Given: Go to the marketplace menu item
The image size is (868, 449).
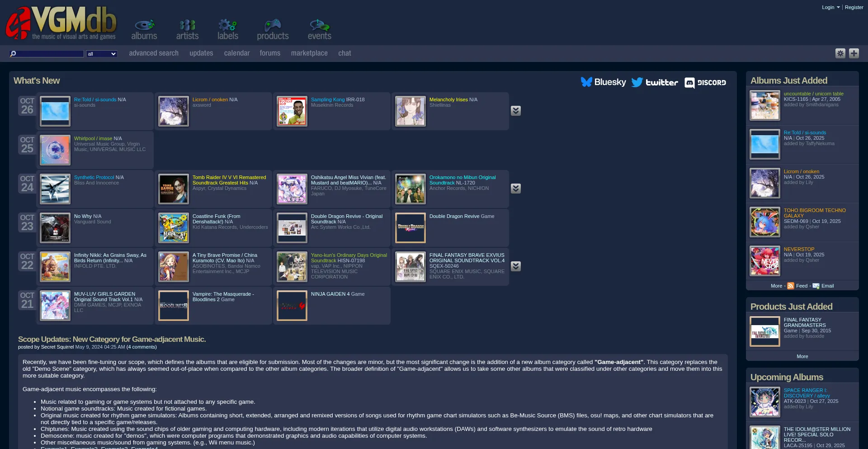Looking at the screenshot, I should [309, 53].
